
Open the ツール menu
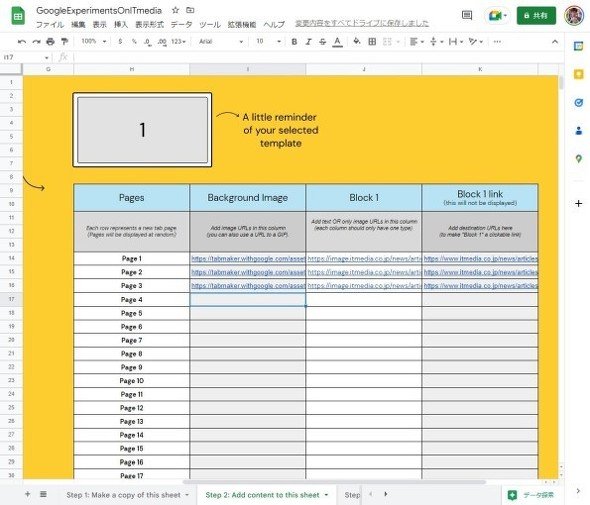click(210, 24)
